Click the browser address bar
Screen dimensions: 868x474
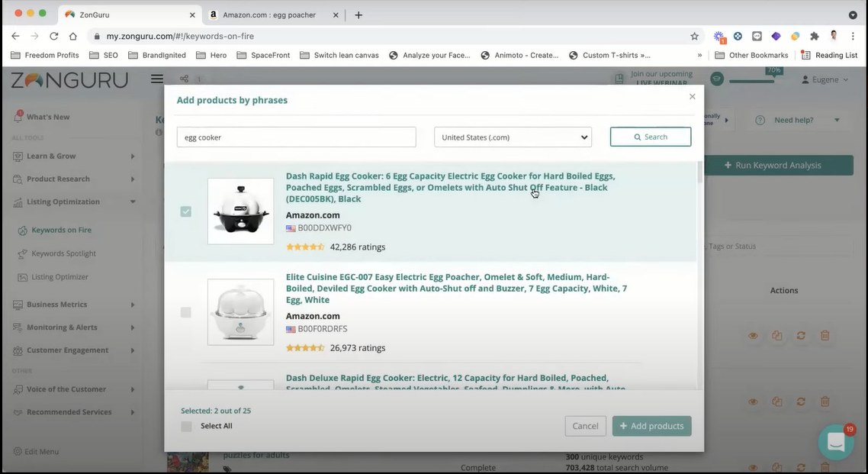point(387,36)
